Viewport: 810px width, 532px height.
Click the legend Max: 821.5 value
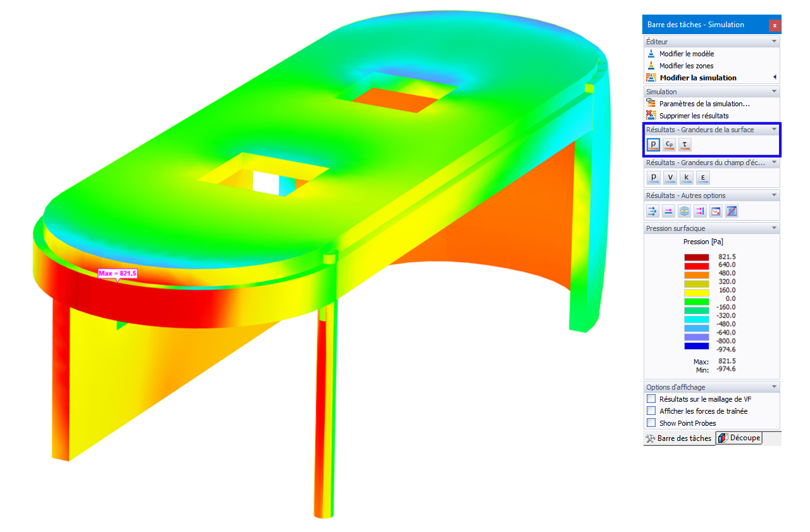[726, 362]
